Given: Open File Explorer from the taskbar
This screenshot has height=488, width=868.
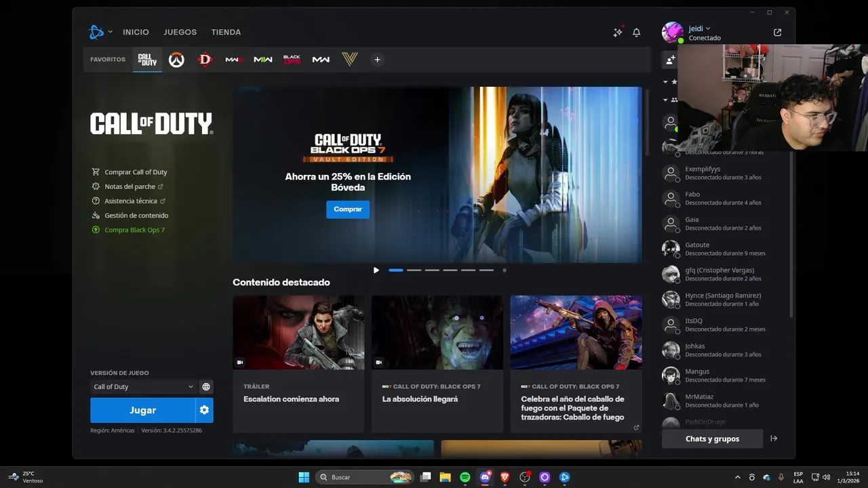Looking at the screenshot, I should [445, 477].
